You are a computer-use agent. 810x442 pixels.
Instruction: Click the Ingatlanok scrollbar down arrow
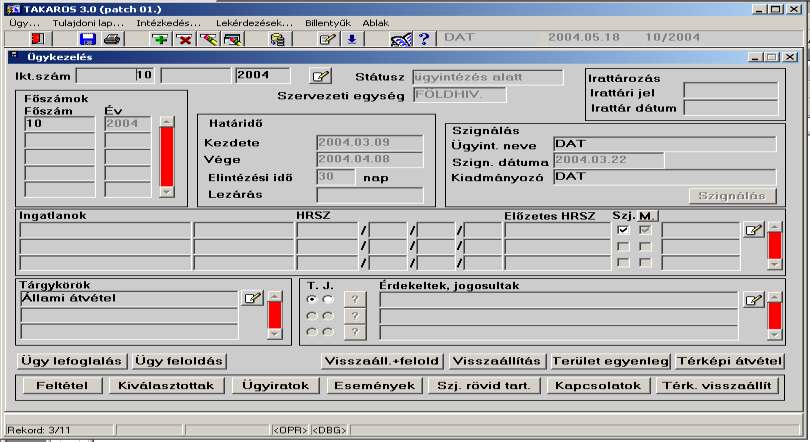tap(775, 264)
